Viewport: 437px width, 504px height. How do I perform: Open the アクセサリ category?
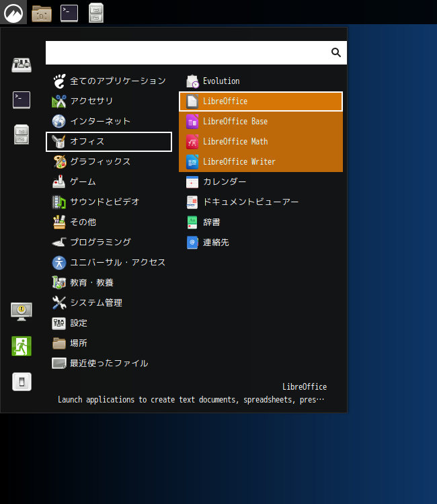[x=109, y=101]
